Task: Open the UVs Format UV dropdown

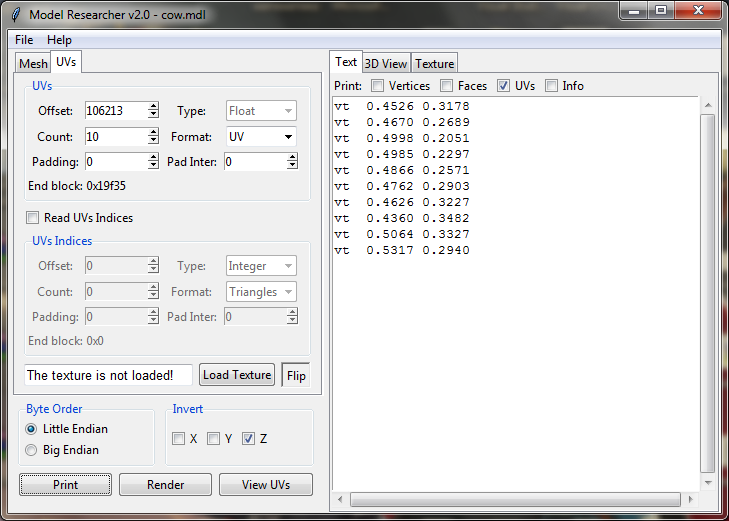Action: [261, 137]
